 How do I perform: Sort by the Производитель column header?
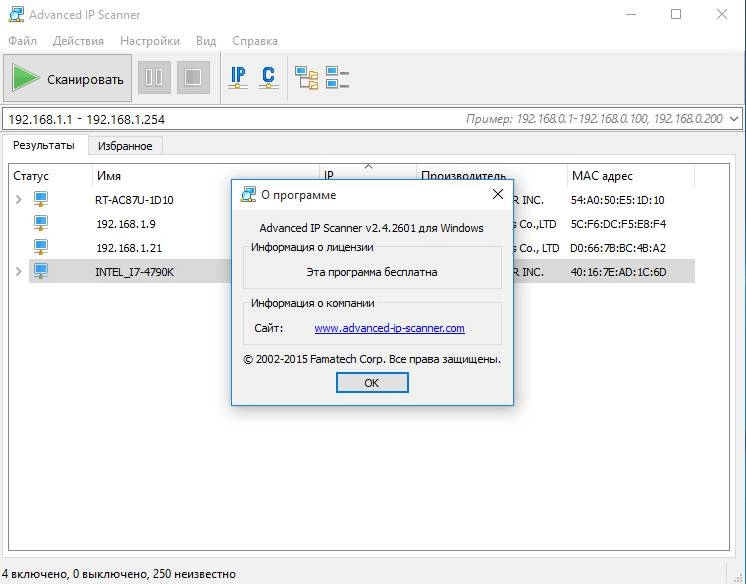[x=463, y=176]
